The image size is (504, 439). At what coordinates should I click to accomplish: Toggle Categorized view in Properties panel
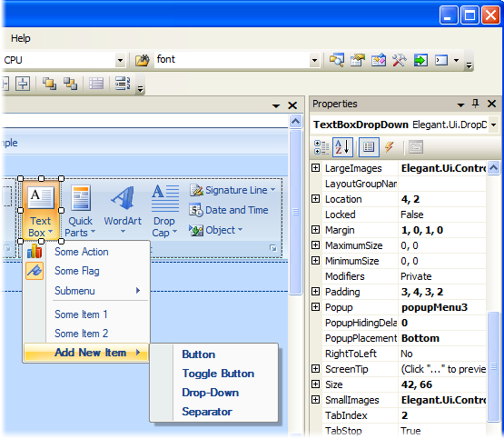321,147
